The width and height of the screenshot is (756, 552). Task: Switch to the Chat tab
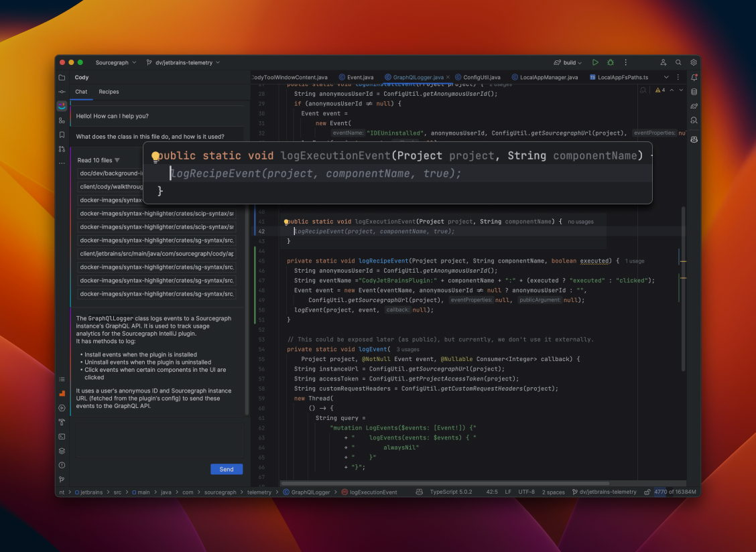[x=81, y=92]
